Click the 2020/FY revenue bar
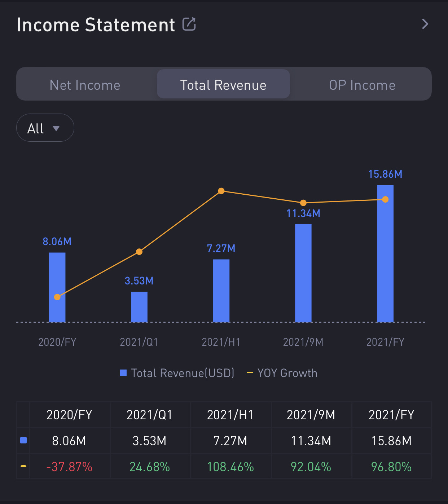This screenshot has height=504, width=448. point(57,274)
